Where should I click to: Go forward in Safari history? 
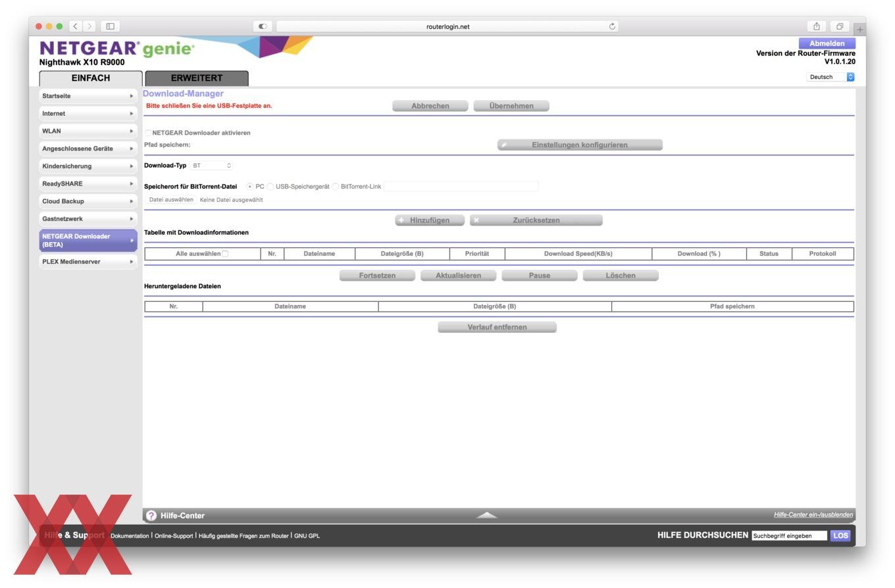click(89, 26)
